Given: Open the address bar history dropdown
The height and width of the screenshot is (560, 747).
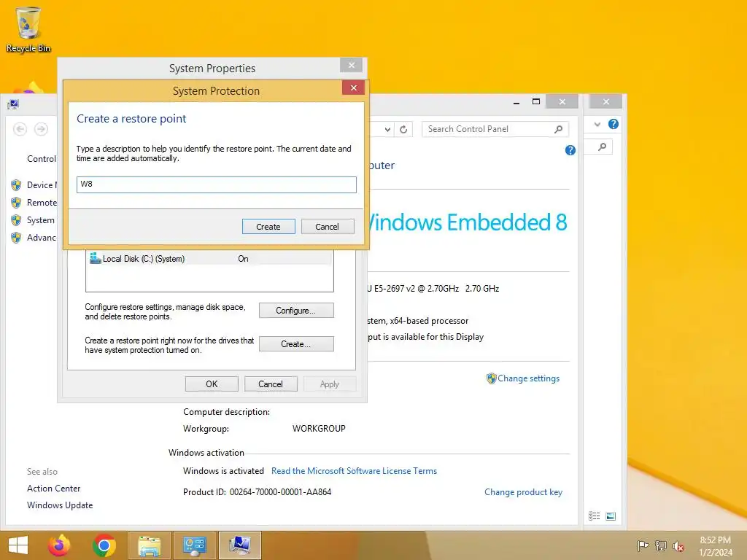Looking at the screenshot, I should tap(387, 129).
